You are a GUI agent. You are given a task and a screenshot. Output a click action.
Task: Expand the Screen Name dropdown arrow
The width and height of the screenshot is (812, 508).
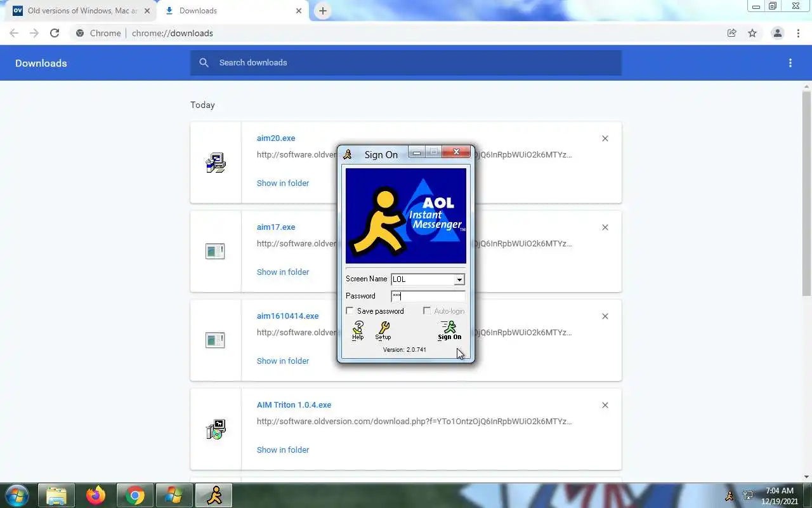459,279
